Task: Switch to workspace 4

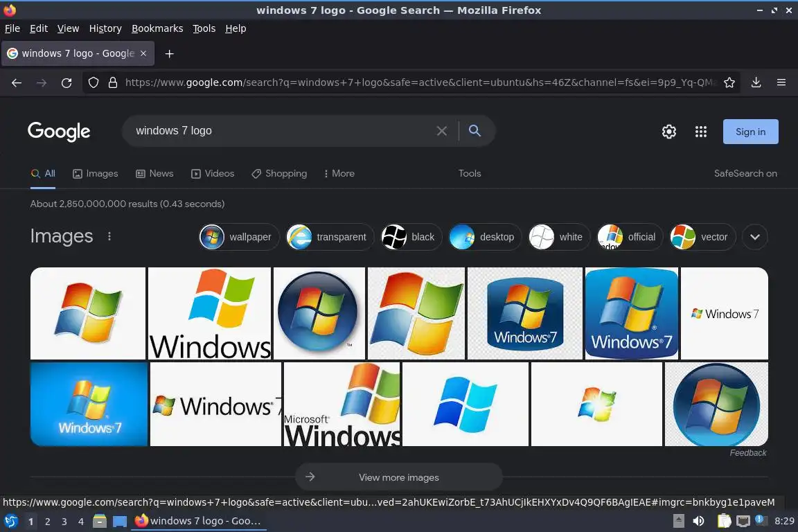Action: [80, 522]
